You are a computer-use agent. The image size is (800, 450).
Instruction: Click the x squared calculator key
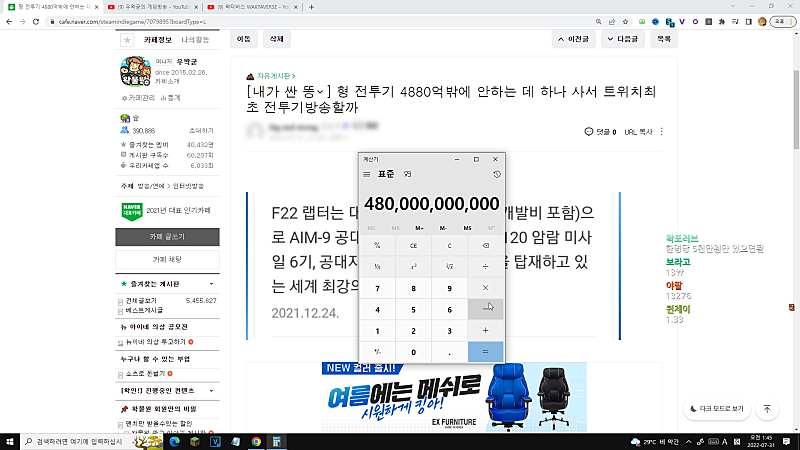coord(413,266)
